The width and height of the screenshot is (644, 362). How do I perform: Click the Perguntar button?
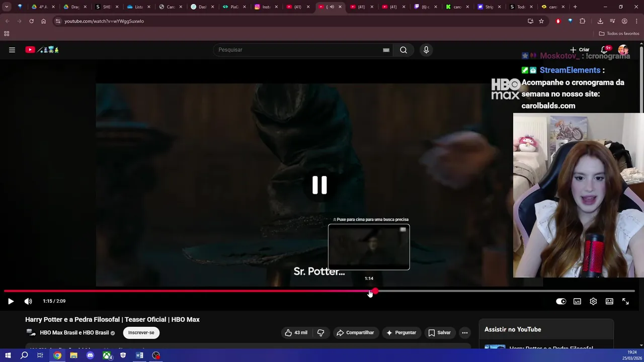pyautogui.click(x=401, y=333)
